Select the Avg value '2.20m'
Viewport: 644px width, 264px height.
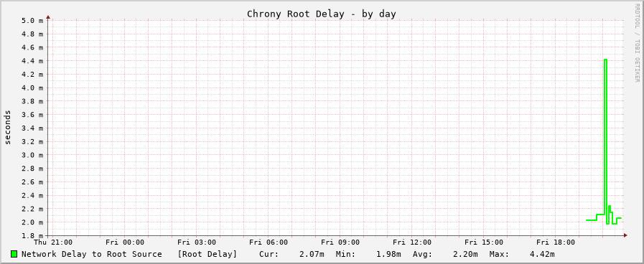coord(465,254)
